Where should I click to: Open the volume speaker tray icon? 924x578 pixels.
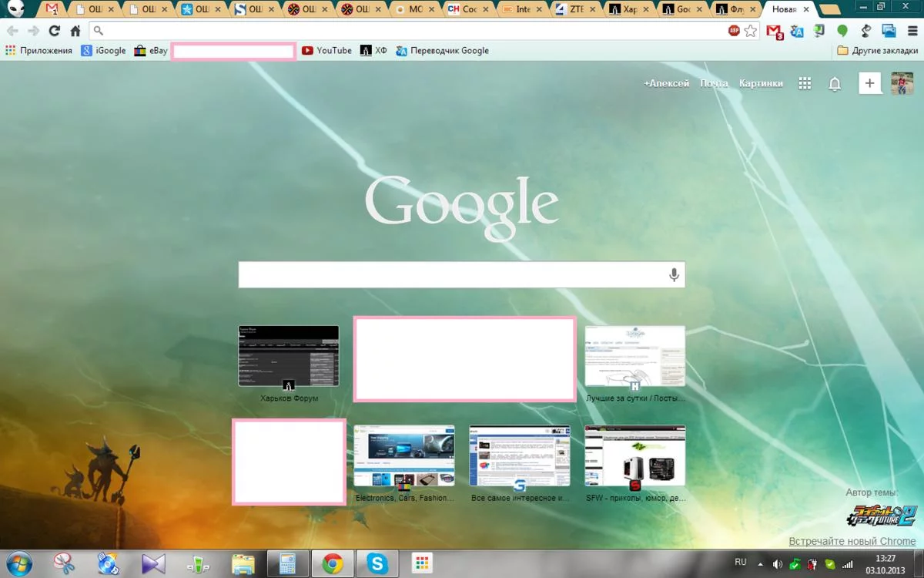point(778,564)
